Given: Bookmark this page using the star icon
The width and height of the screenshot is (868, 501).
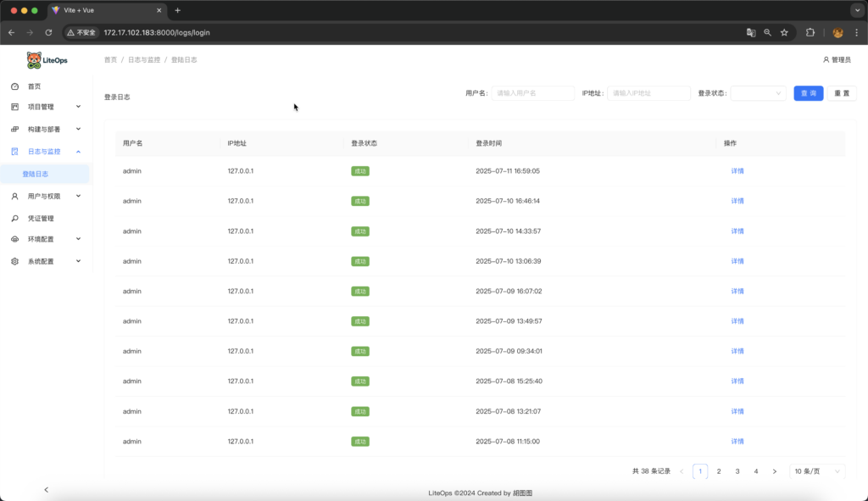Looking at the screenshot, I should pyautogui.click(x=784, y=32).
